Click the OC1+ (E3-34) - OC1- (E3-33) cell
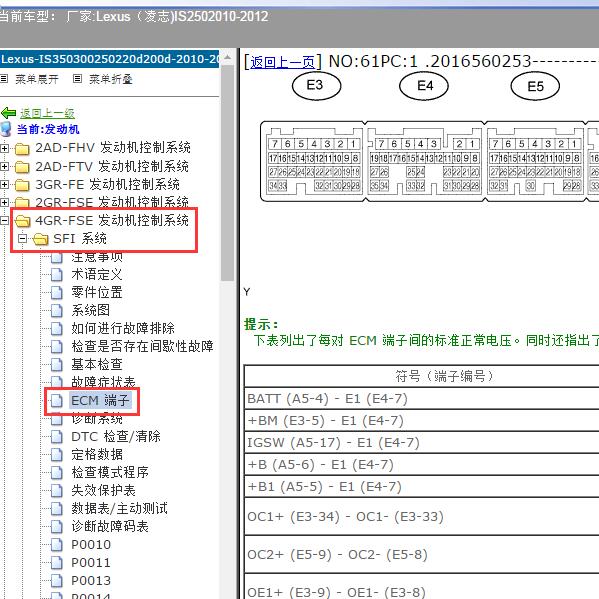The width and height of the screenshot is (599, 599). click(421, 517)
